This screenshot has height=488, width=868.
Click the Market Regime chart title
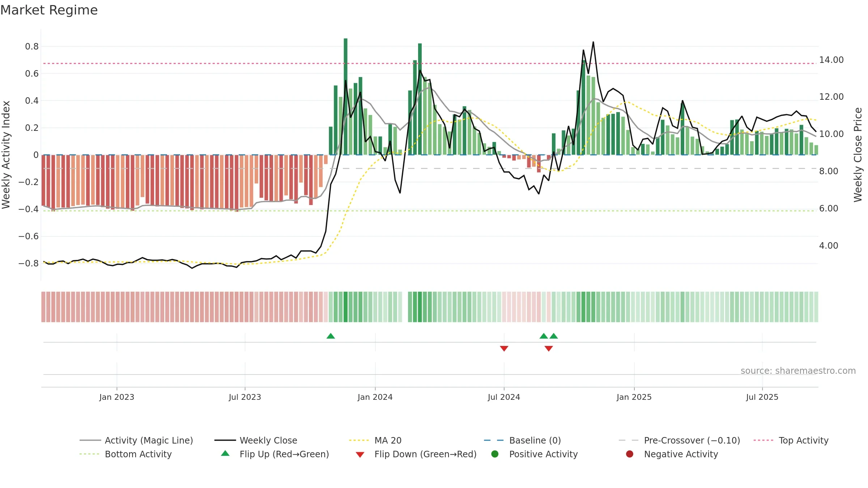coord(49,10)
